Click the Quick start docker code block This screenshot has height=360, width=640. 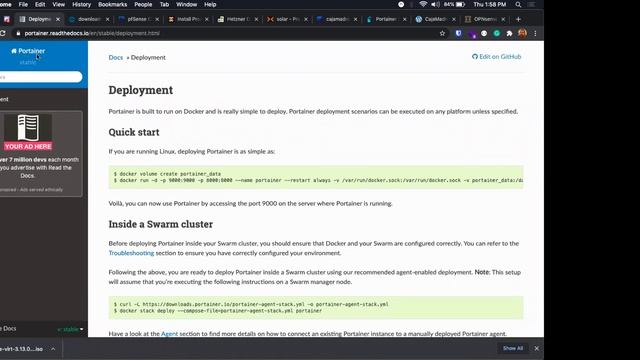316,177
